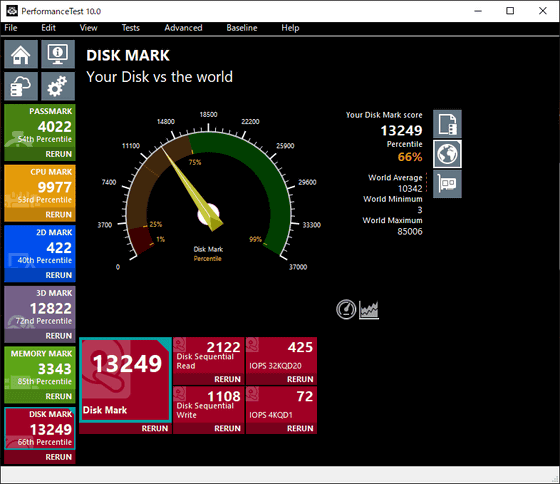Select the IOPS 32KQD20 425 tile
560x484 pixels.
[x=281, y=356]
